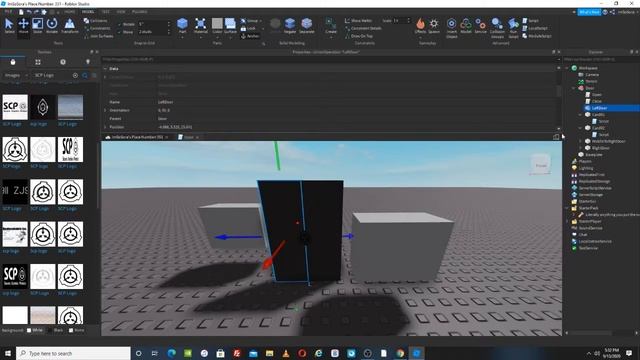Select the Select tool in the ribbon
The height and width of the screenshot is (360, 640).
point(9,26)
